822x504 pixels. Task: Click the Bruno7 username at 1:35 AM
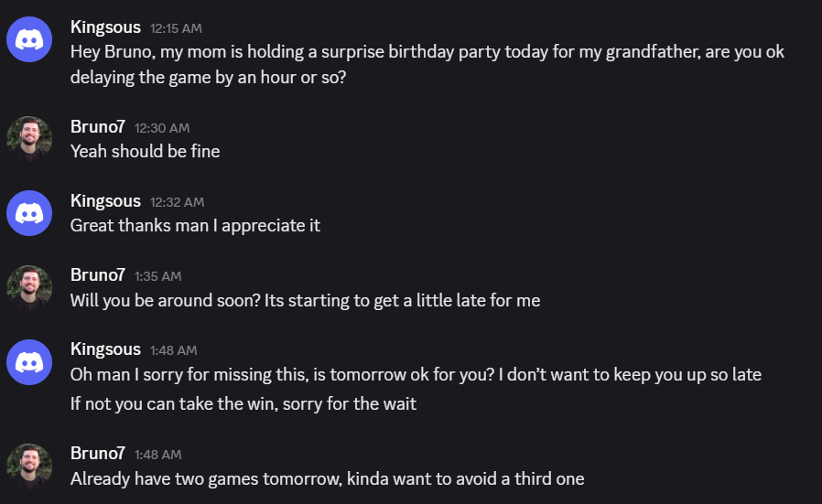coord(97,275)
